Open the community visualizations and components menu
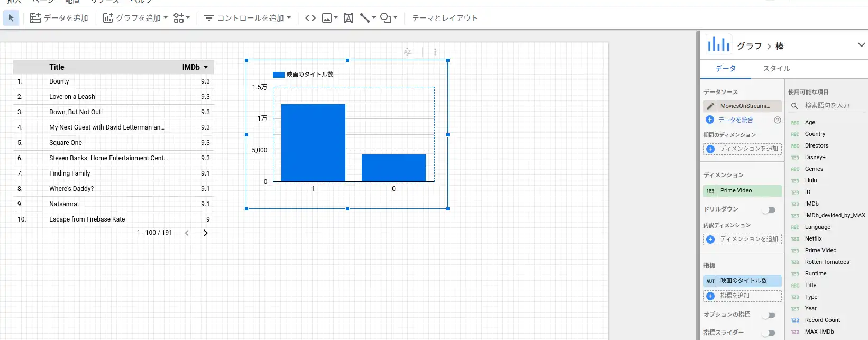Screen dimensions: 868x340 click(181, 18)
